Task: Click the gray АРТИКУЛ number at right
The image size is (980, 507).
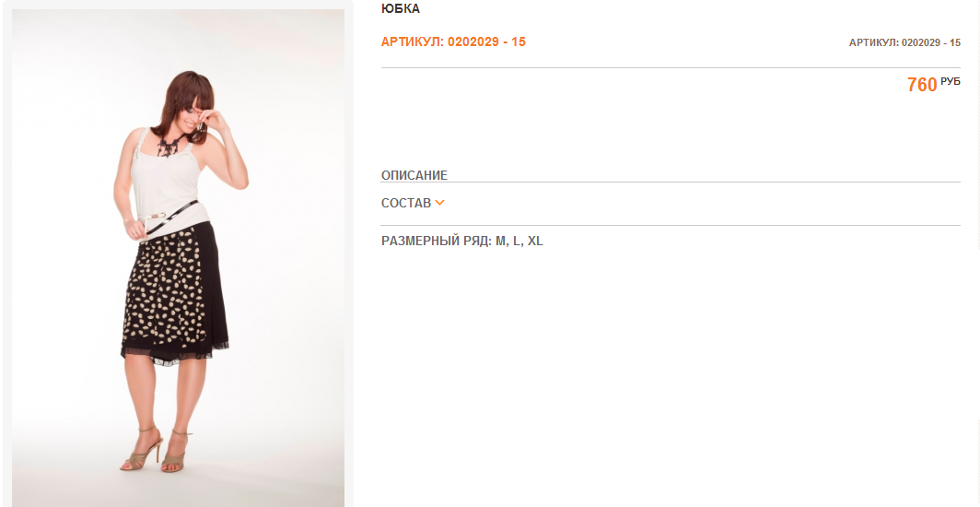Action: [x=904, y=42]
